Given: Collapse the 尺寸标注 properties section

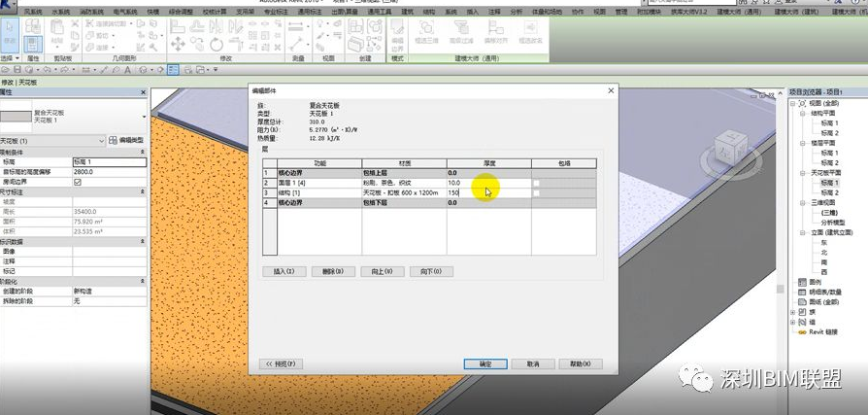Looking at the screenshot, I should point(143,191).
